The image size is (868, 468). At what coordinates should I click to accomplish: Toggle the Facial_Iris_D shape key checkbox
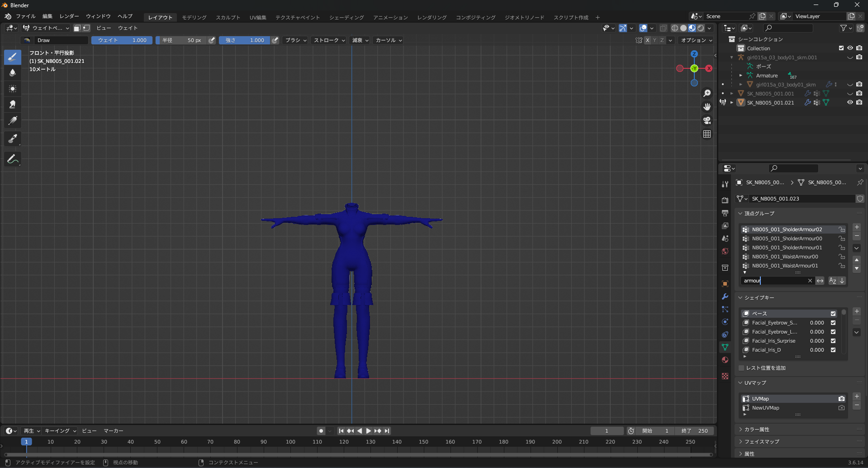pyautogui.click(x=833, y=350)
